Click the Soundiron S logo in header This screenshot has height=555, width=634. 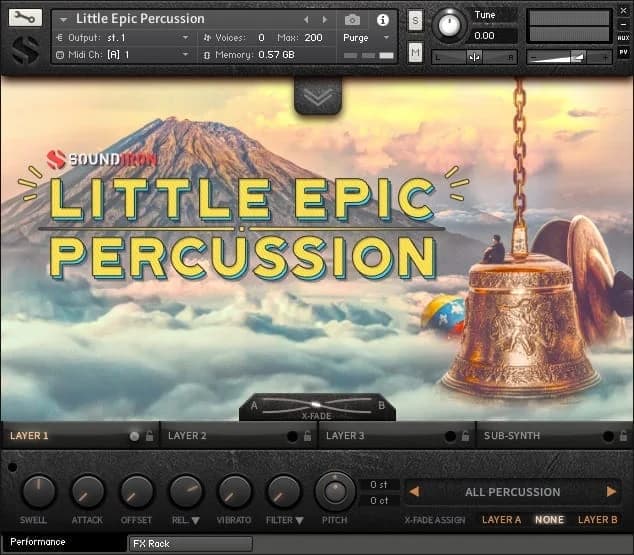pyautogui.click(x=25, y=49)
